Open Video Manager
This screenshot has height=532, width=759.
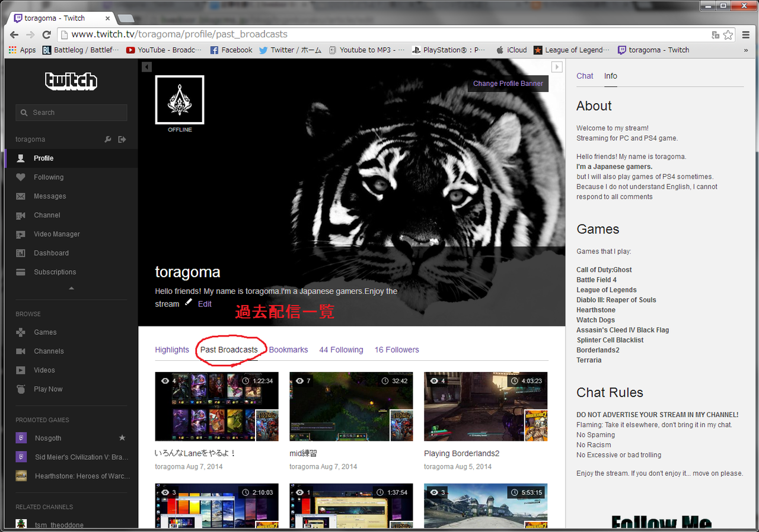point(71,234)
